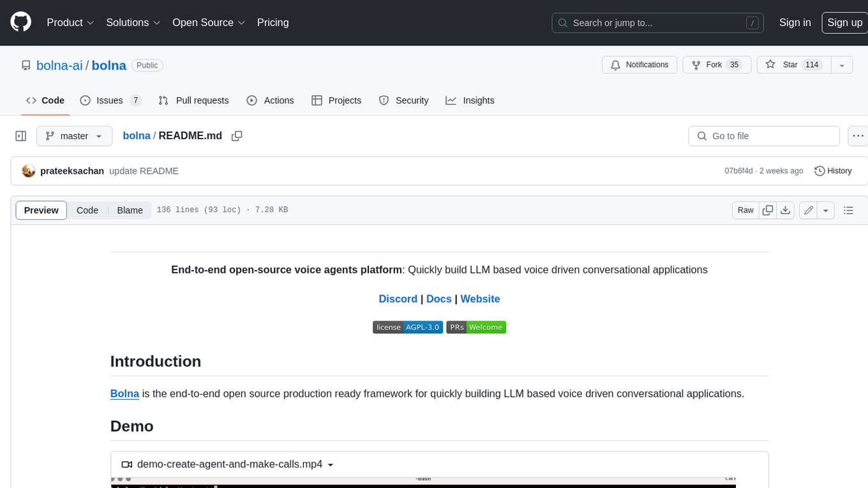This screenshot has width=868, height=488.
Task: Open the bolna repository link in header
Action: 109,65
